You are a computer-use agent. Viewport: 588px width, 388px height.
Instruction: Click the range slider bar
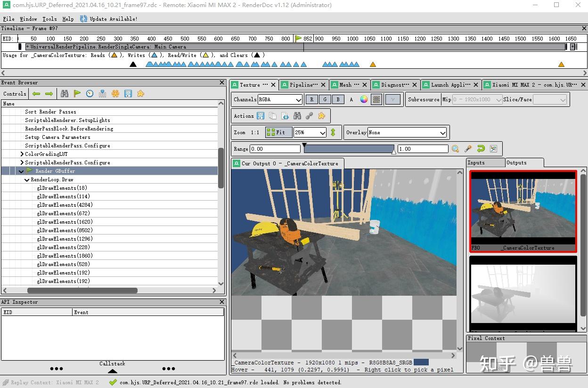point(349,149)
